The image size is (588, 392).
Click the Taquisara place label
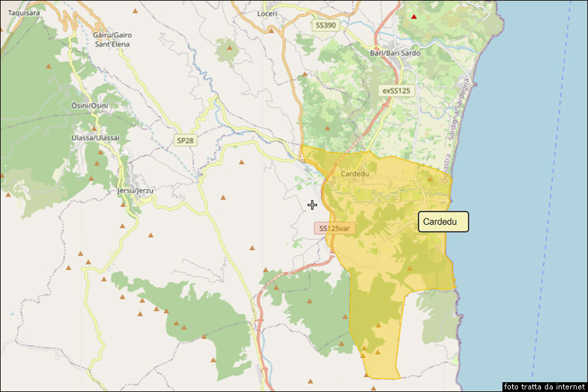(x=24, y=12)
